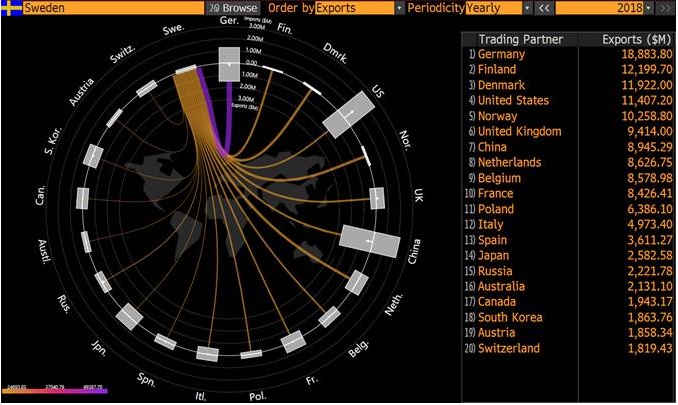Select Denmark in the trading partner list
678x405 pixels.
click(501, 85)
